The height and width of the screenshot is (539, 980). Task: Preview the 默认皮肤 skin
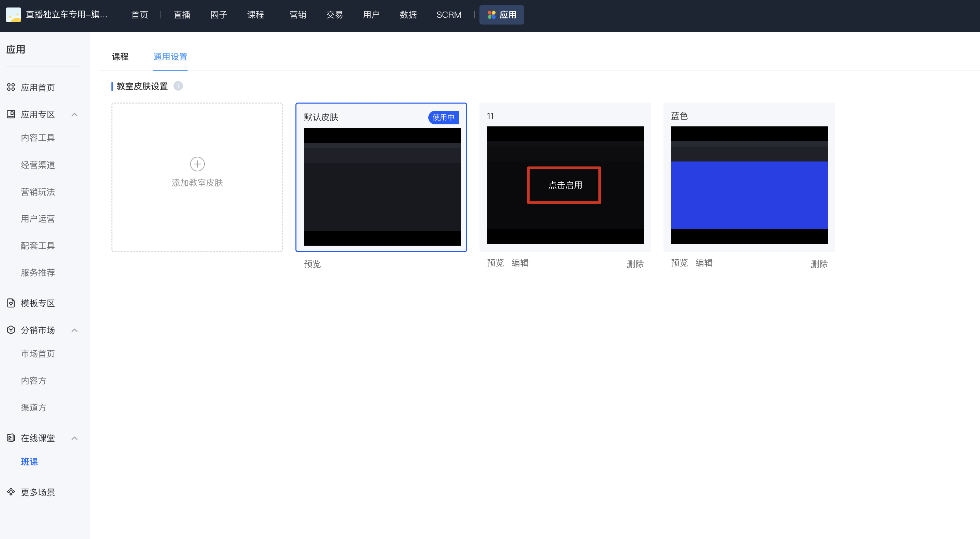(312, 264)
